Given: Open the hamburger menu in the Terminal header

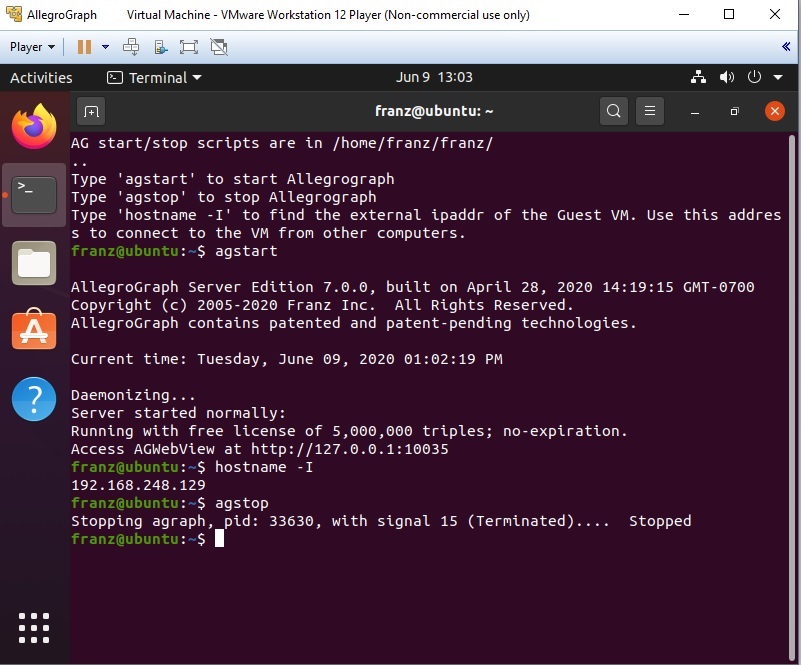Looking at the screenshot, I should click(650, 111).
